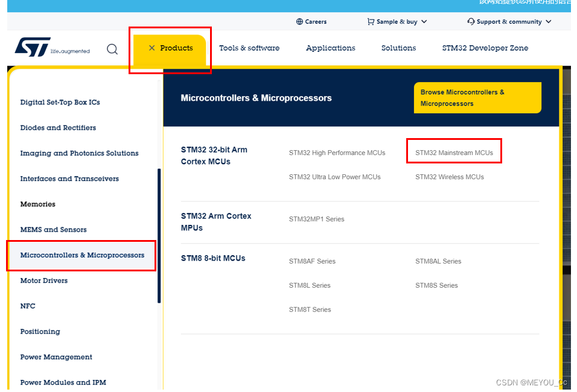Open STM32MP1 Series link
This screenshot has height=392, width=577.
(x=316, y=219)
